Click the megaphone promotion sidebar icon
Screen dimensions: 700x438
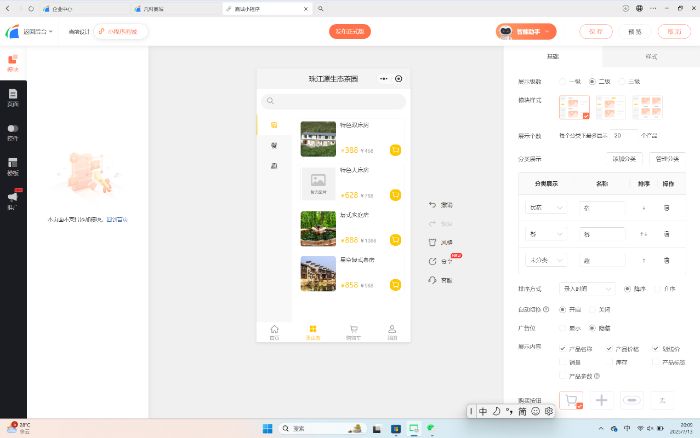(13, 200)
